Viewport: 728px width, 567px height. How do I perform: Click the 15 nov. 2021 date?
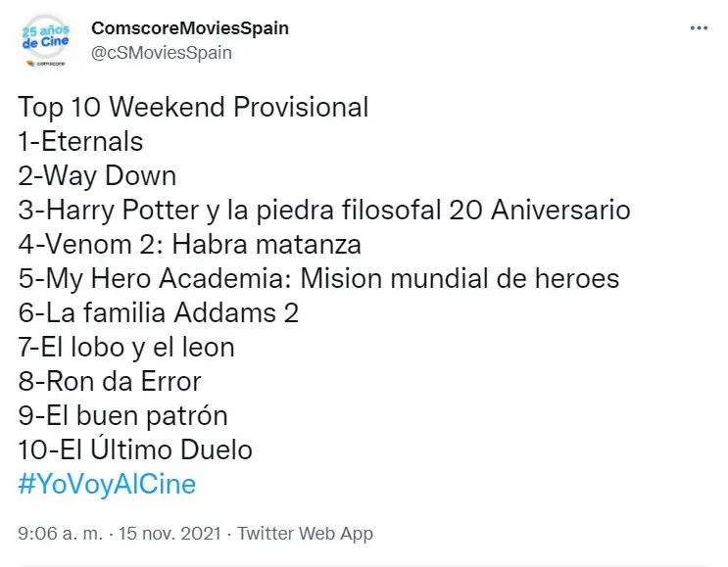click(x=170, y=533)
